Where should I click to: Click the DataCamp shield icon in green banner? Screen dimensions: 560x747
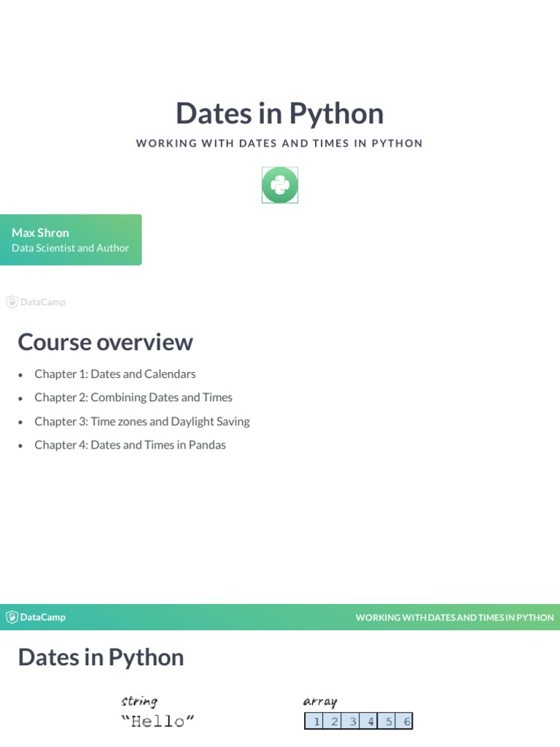coord(12,617)
